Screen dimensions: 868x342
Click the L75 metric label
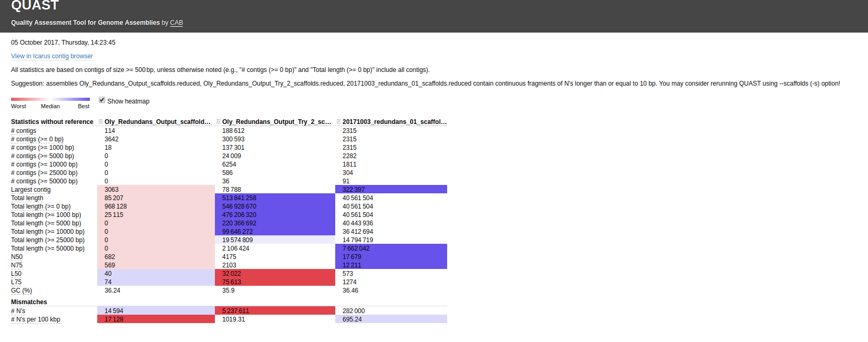(16, 282)
